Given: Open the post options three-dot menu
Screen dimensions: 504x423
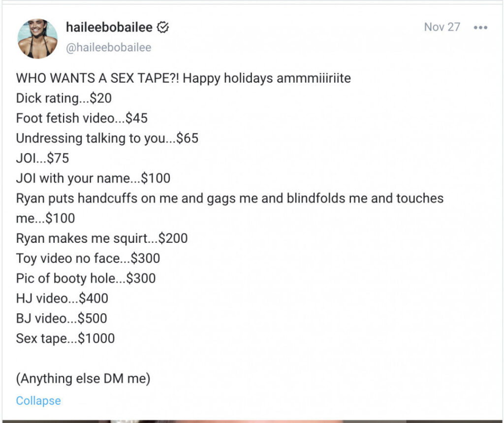Looking at the screenshot, I should (480, 28).
